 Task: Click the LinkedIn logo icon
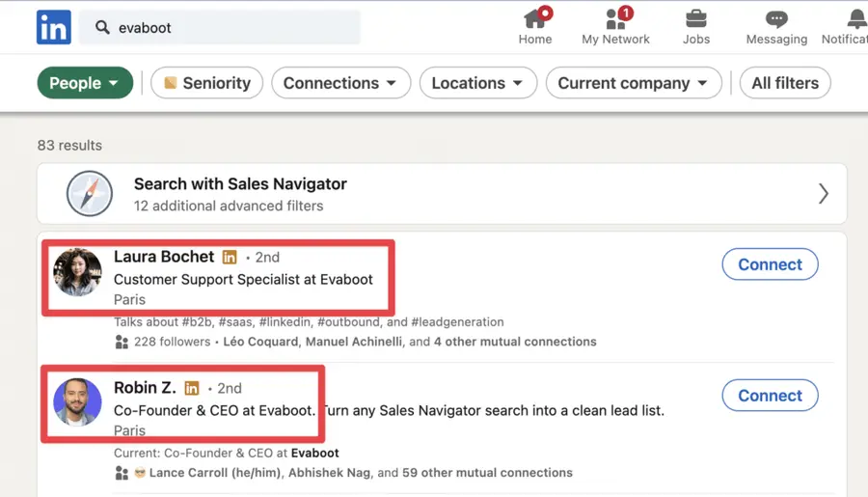click(54, 27)
